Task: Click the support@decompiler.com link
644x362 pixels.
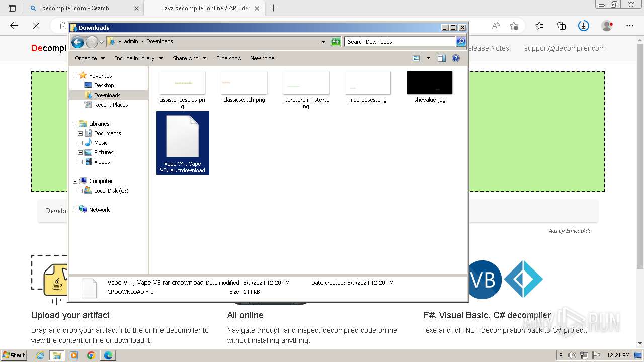Action: 565,48
